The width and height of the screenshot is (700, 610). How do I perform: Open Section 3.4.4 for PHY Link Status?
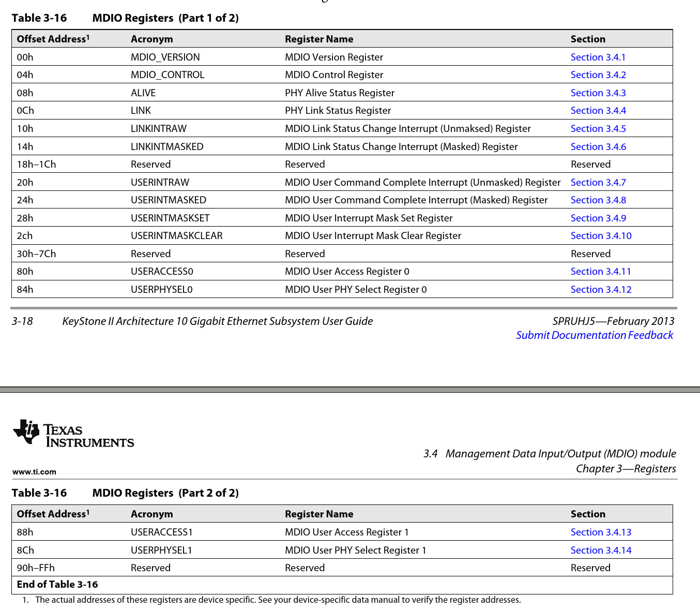point(598,110)
